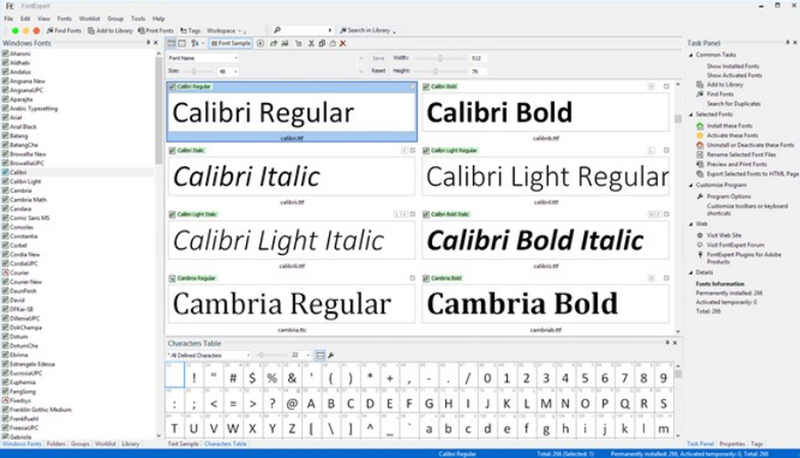800x458 pixels.
Task: Click Add to Library toolbar button
Action: point(110,31)
